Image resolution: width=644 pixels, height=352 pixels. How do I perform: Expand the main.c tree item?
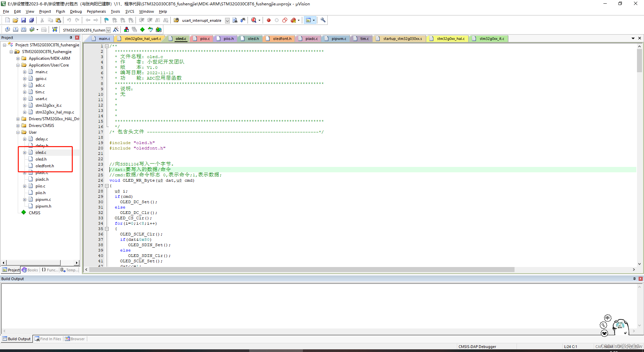24,72
